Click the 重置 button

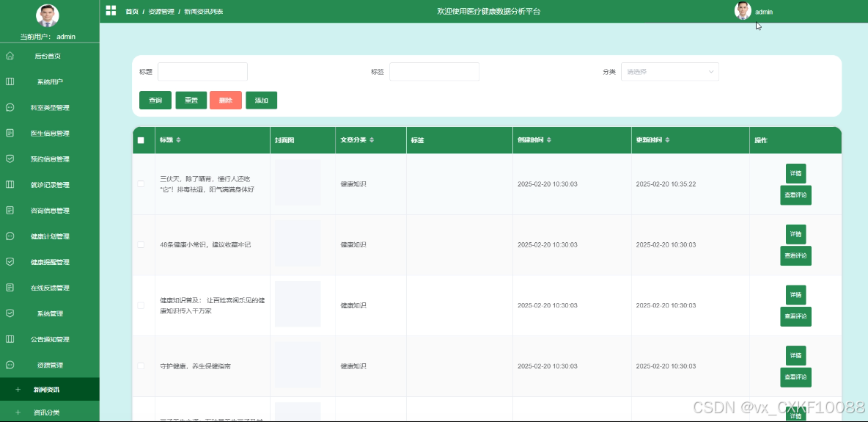[x=191, y=101]
